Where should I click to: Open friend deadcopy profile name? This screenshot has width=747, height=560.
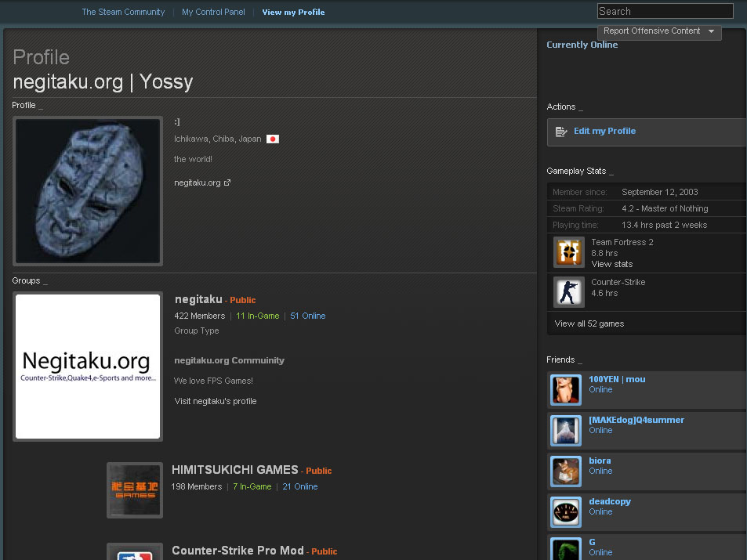coord(610,501)
